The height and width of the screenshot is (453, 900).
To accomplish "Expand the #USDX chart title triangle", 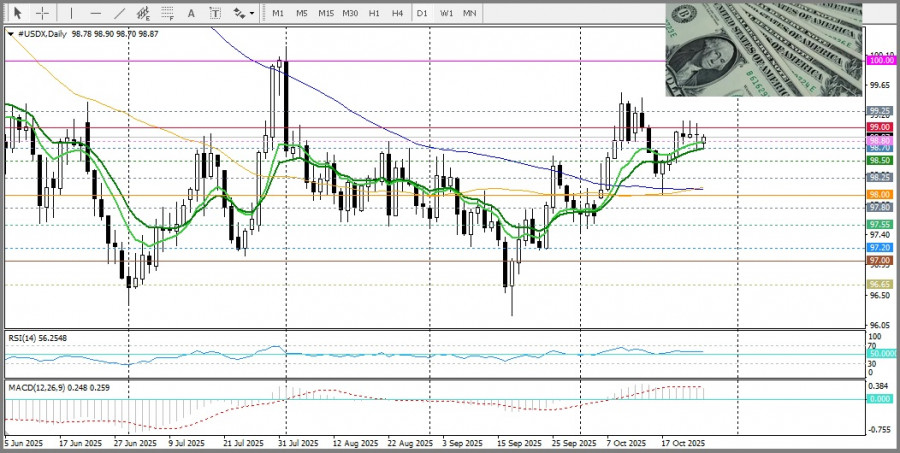I will click(10, 34).
